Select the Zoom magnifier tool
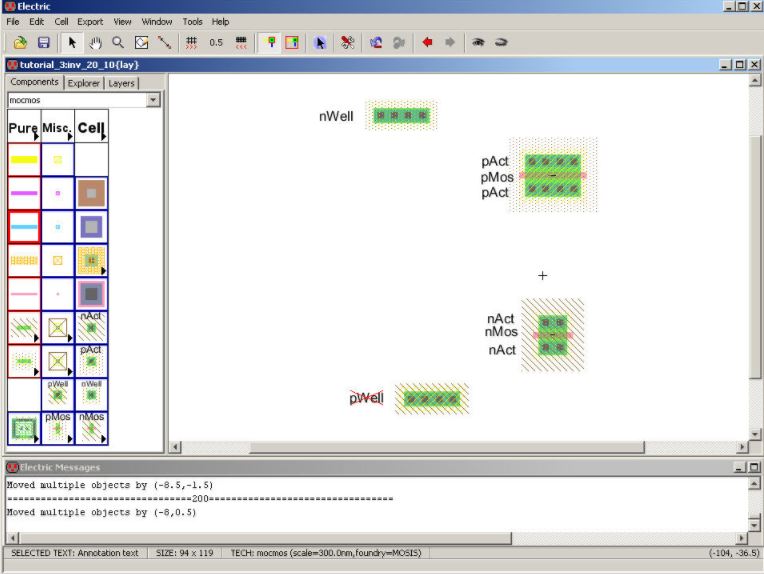The height and width of the screenshot is (574, 764). (x=118, y=43)
